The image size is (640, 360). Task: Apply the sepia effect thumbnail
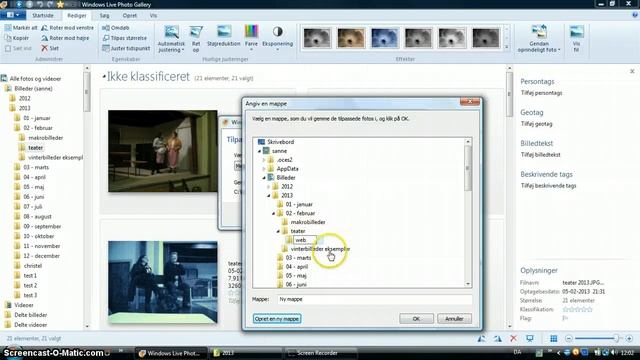pyautogui.click(x=351, y=38)
